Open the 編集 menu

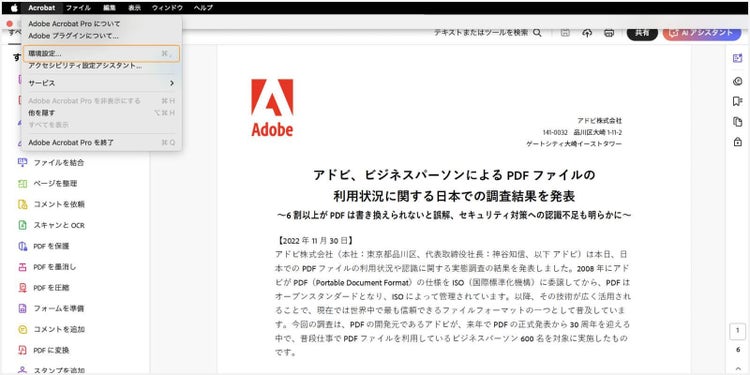pyautogui.click(x=110, y=8)
